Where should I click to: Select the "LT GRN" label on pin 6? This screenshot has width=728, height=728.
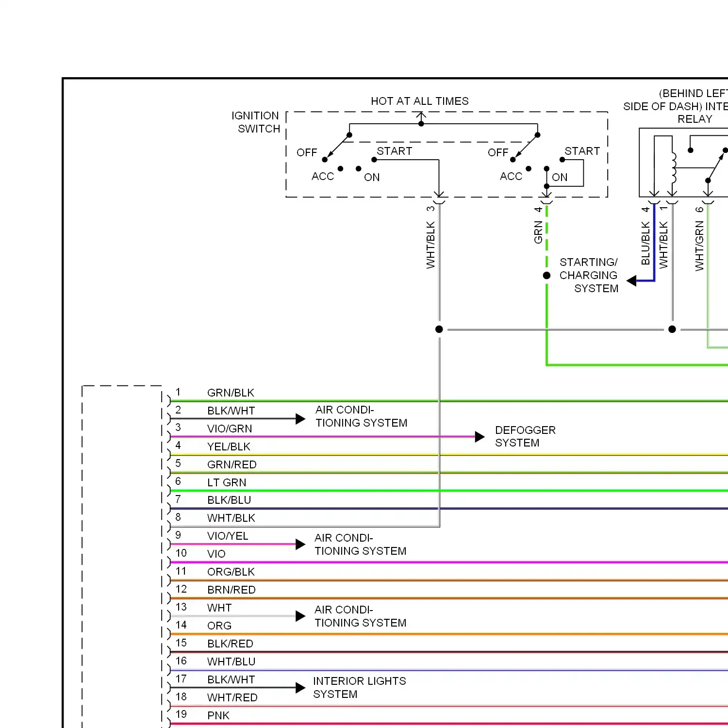(227, 482)
